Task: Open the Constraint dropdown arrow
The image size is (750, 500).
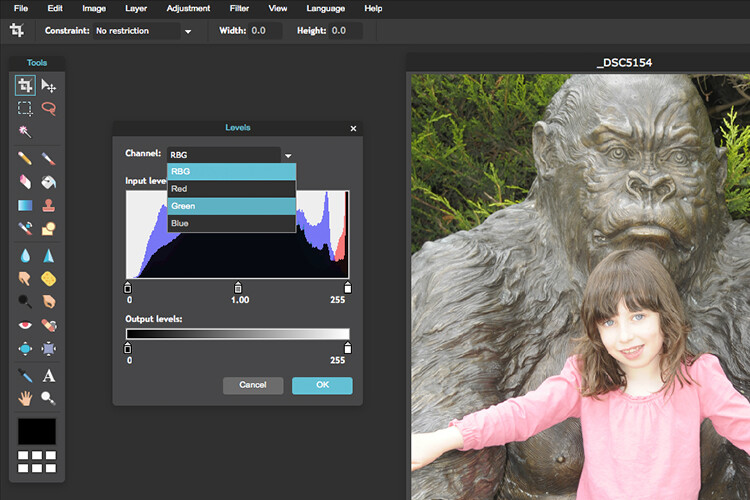Action: click(x=188, y=32)
